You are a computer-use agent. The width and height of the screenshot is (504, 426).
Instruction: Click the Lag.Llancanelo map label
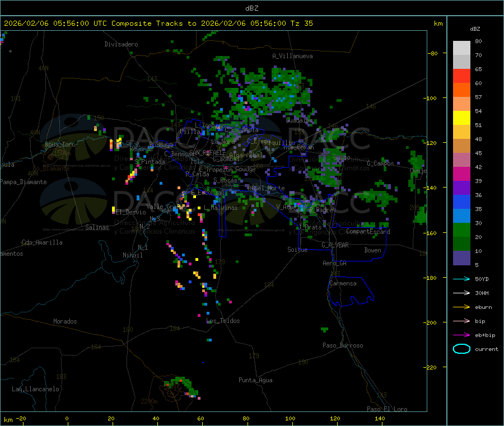[x=35, y=389]
